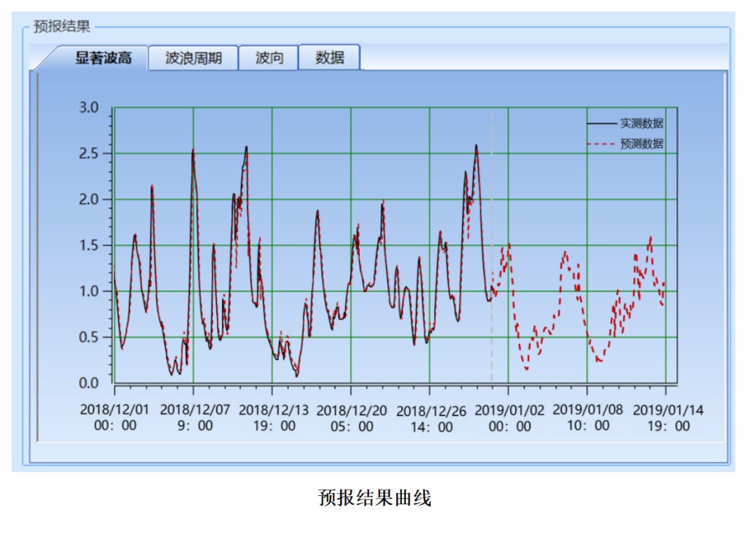This screenshot has height=533, width=756.
Task: Click the red dashed line legend sample
Action: pos(601,144)
